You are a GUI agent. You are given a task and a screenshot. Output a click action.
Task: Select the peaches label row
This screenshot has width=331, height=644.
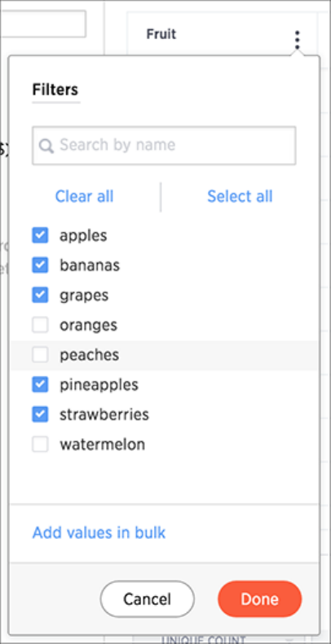click(x=164, y=355)
